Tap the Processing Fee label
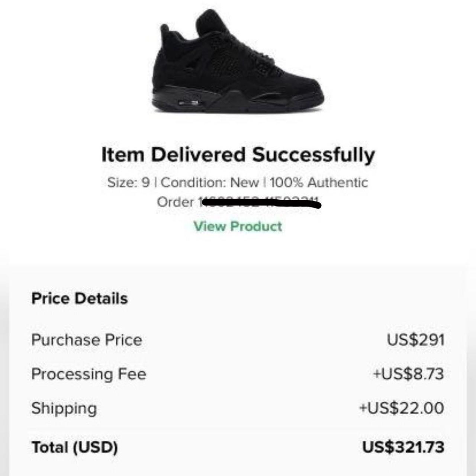Image resolution: width=476 pixels, height=476 pixels. pyautogui.click(x=89, y=374)
